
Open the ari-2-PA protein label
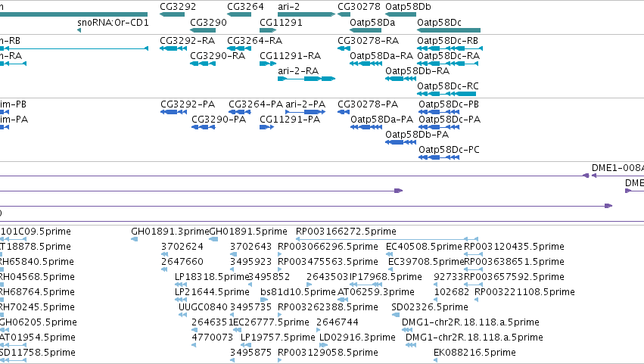click(x=306, y=104)
